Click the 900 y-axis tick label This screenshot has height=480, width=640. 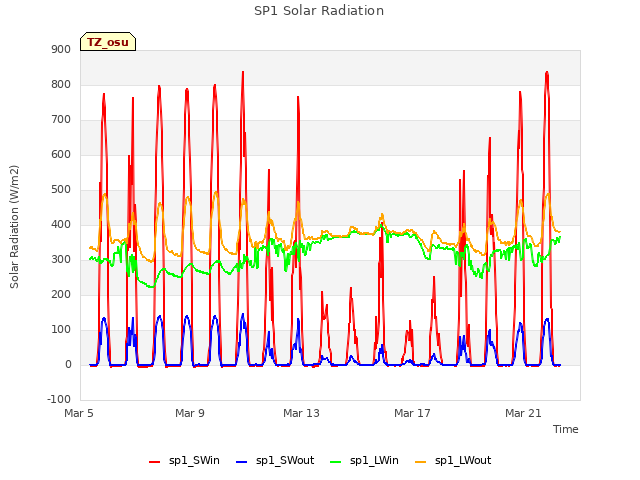[x=61, y=49]
